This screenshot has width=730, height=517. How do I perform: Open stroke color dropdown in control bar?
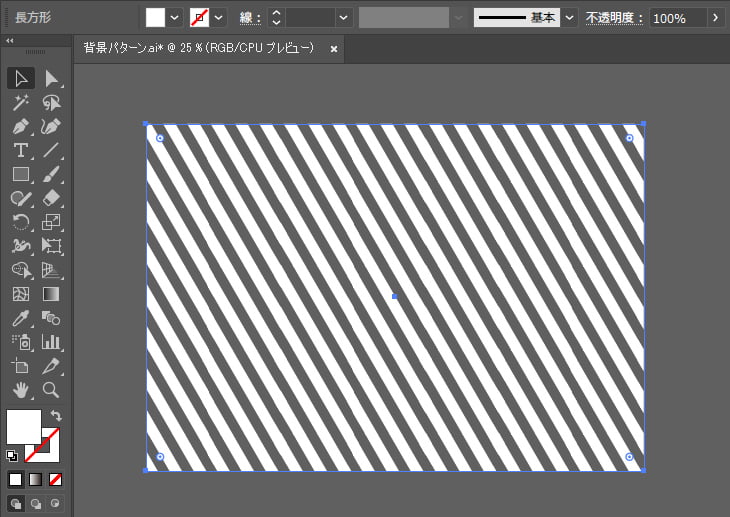point(219,18)
